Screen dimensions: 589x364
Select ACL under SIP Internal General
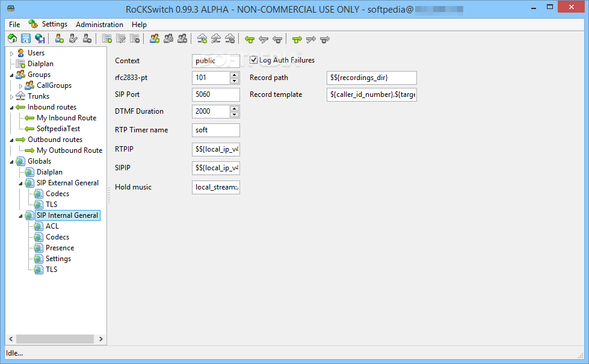pos(52,226)
